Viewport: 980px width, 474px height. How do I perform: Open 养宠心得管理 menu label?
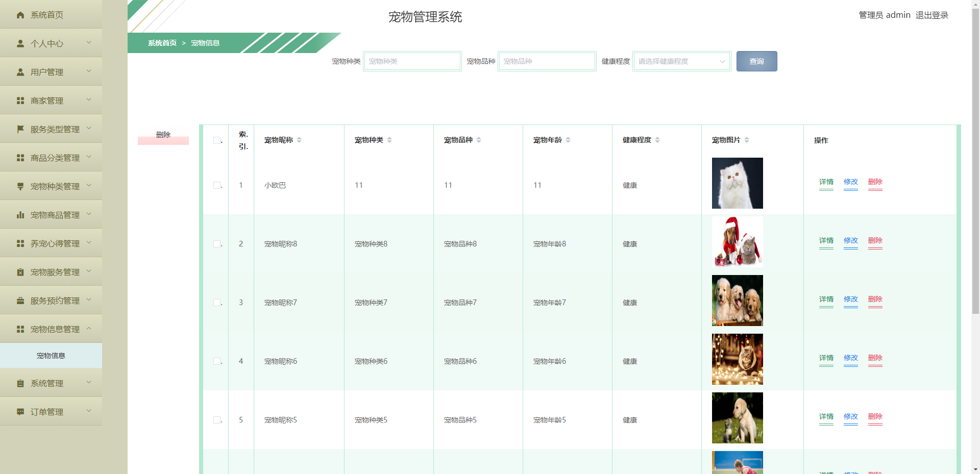click(x=55, y=244)
